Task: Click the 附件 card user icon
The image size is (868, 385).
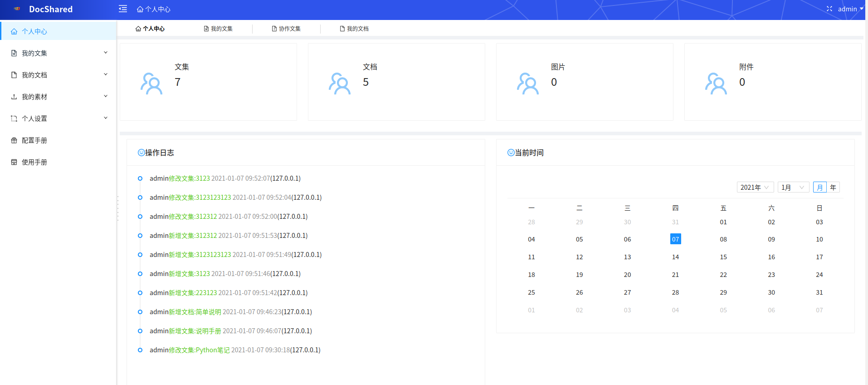Action: click(716, 84)
